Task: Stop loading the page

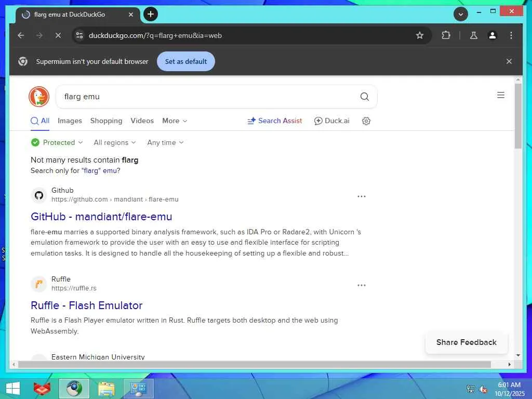Action: pyautogui.click(x=58, y=35)
